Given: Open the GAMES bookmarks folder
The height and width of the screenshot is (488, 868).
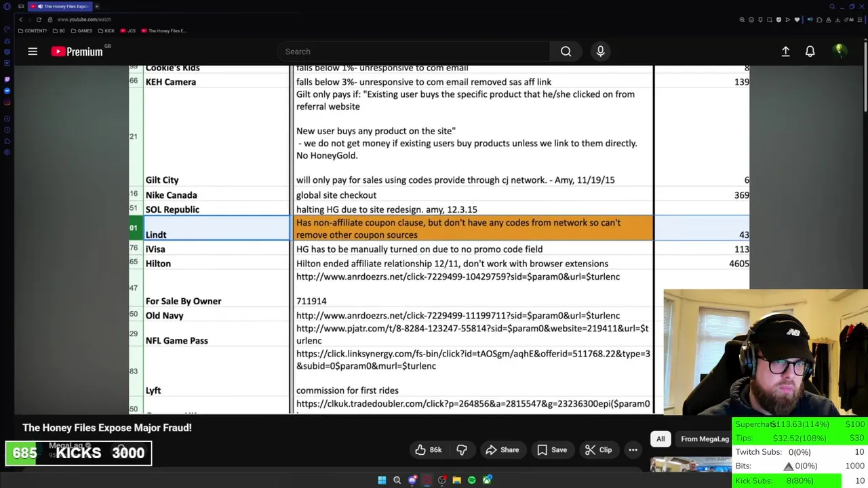Looking at the screenshot, I should (x=81, y=30).
